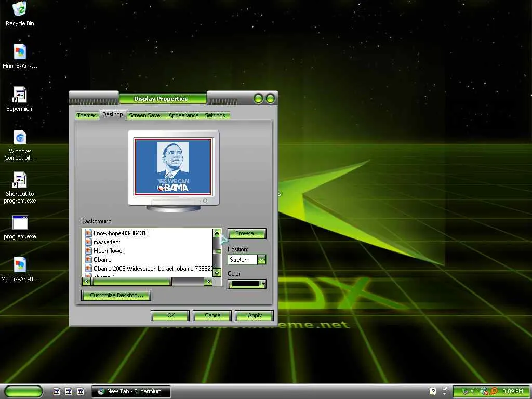532x399 pixels.
Task: Click the image icon beside masseffect
Action: [x=88, y=242]
